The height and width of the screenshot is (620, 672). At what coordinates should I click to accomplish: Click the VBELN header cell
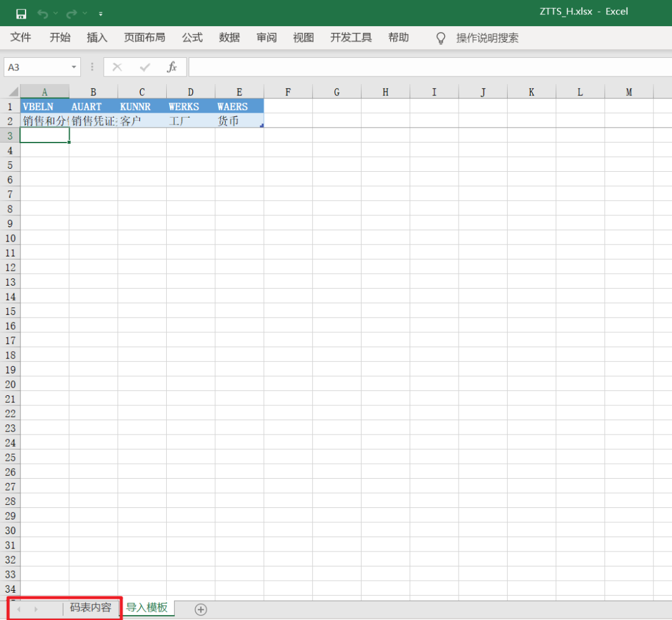(45, 106)
